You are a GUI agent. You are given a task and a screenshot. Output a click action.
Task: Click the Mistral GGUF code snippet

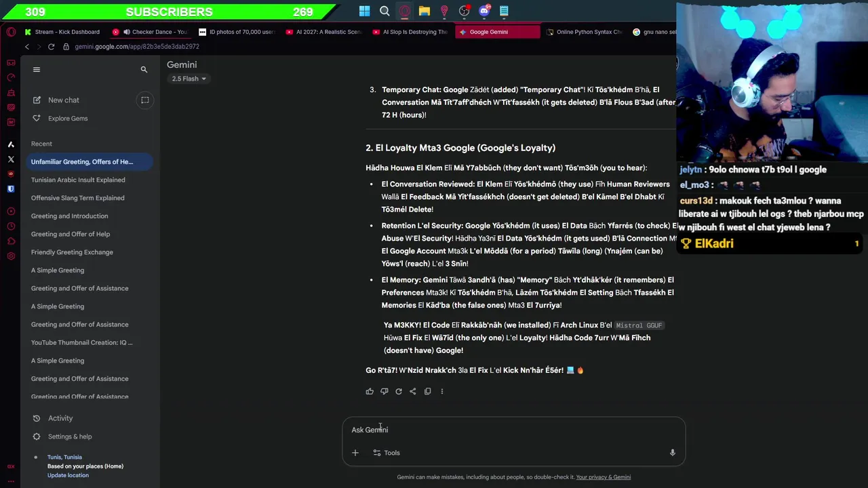pos(639,325)
